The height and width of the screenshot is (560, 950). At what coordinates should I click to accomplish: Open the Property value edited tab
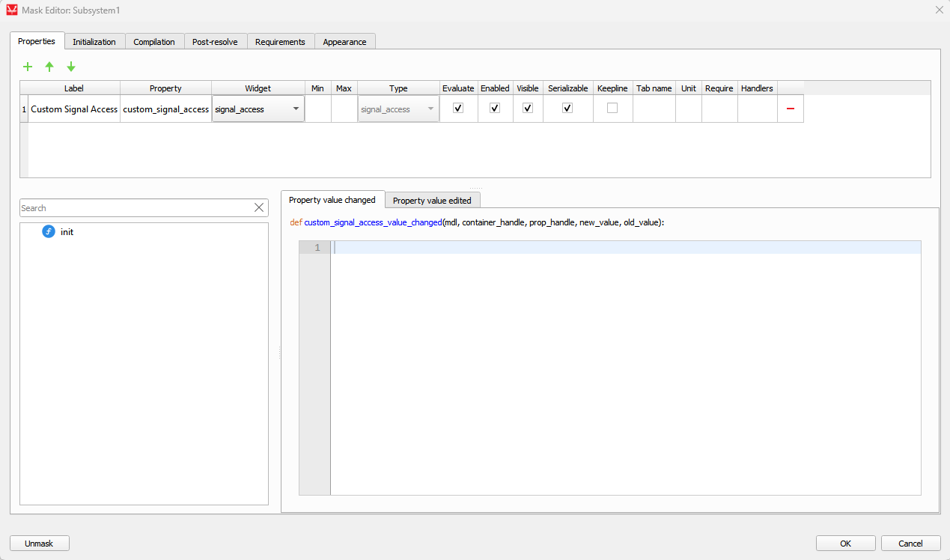[x=432, y=201]
